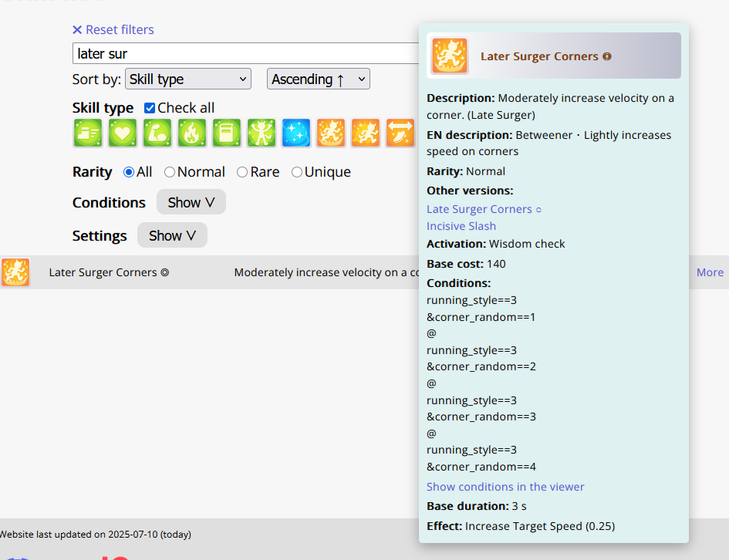729x560 pixels.
Task: Click the Later Surger Corners ◎ row name
Action: [x=109, y=272]
